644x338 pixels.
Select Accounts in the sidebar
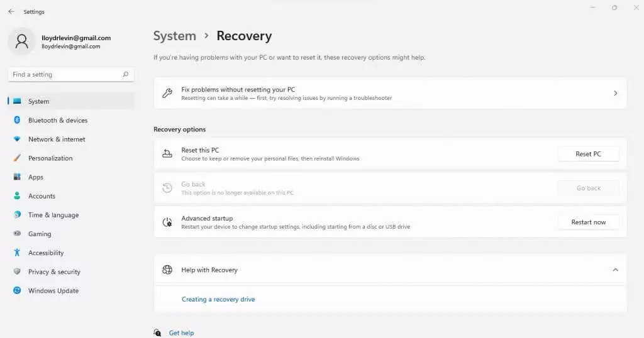(71, 195)
